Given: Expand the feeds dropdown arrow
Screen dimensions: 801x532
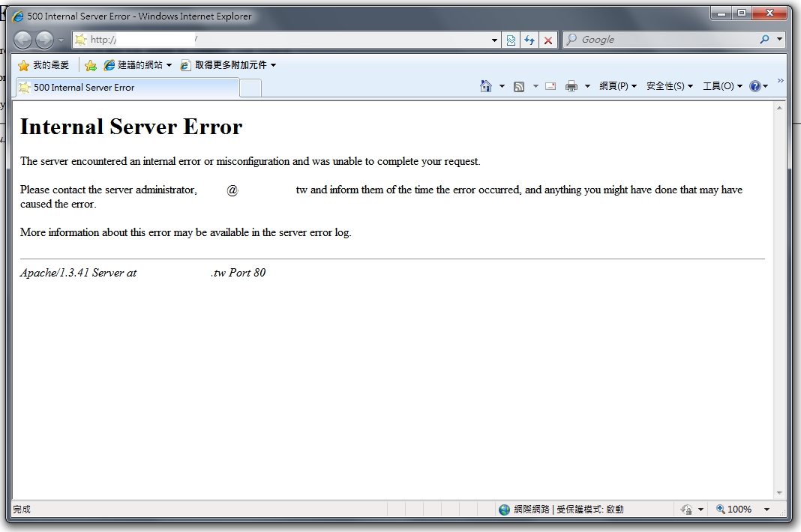Looking at the screenshot, I should pos(535,86).
